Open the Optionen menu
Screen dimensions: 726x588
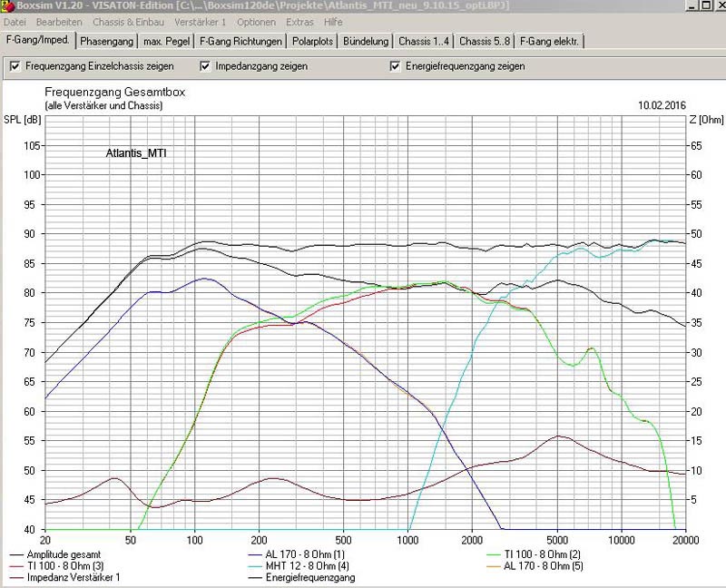pyautogui.click(x=256, y=21)
